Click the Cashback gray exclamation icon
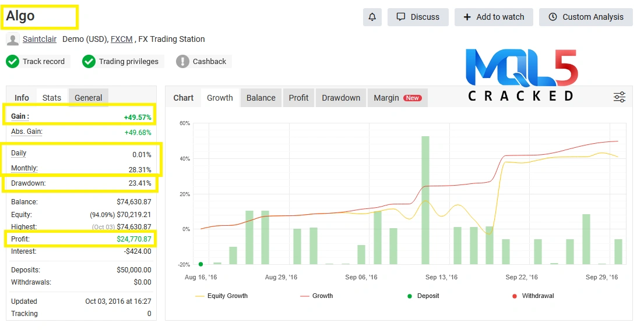This screenshot has width=644, height=330. pos(183,62)
